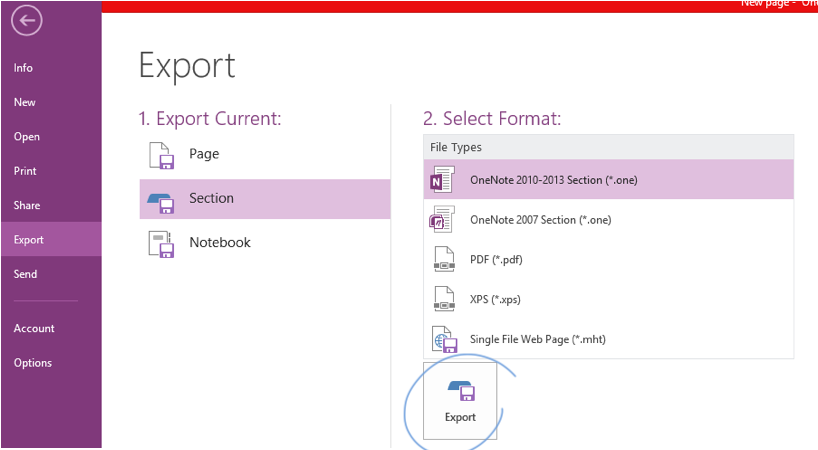
Task: Choose the "Notebook" export scope label
Action: 220,242
